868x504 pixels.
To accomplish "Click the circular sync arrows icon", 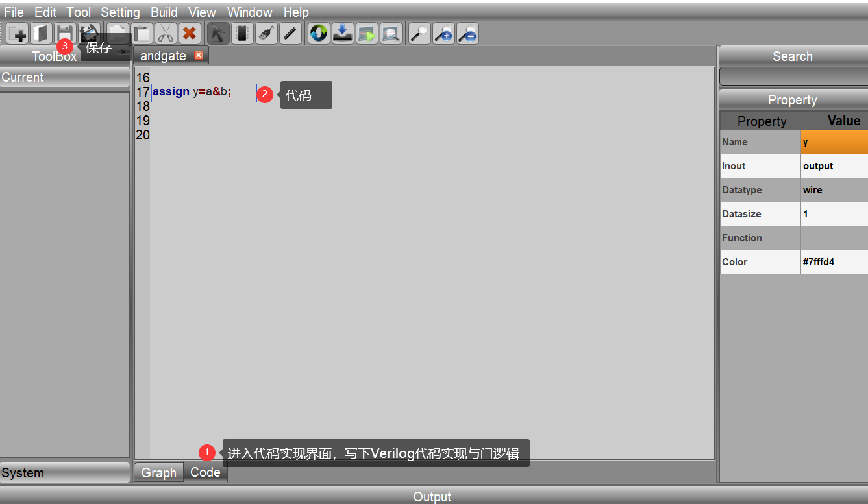I will (x=319, y=34).
